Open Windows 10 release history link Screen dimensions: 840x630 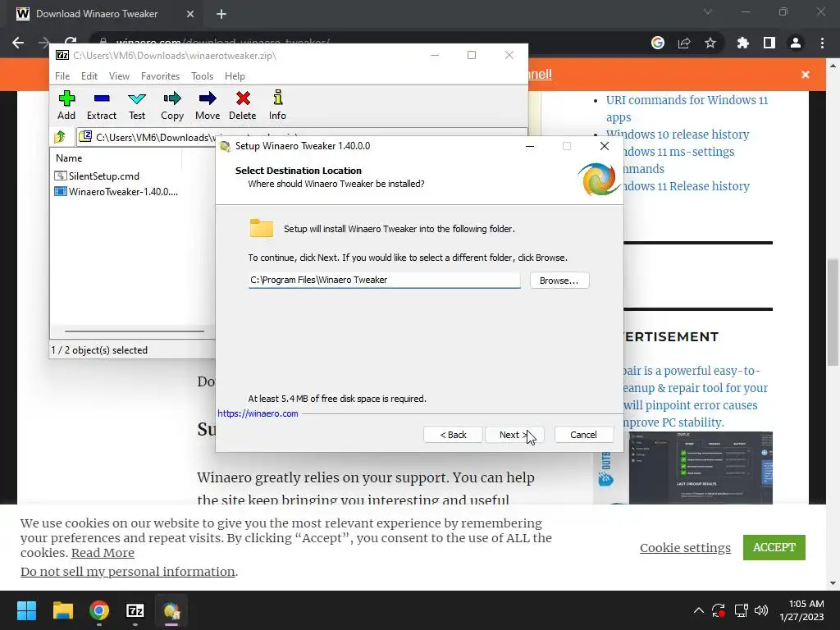(x=678, y=135)
